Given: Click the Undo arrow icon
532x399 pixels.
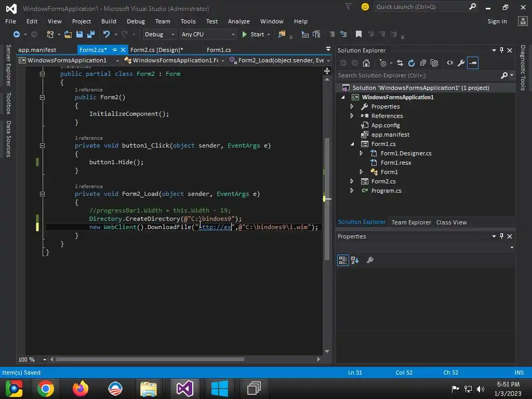Looking at the screenshot, I should [107, 34].
